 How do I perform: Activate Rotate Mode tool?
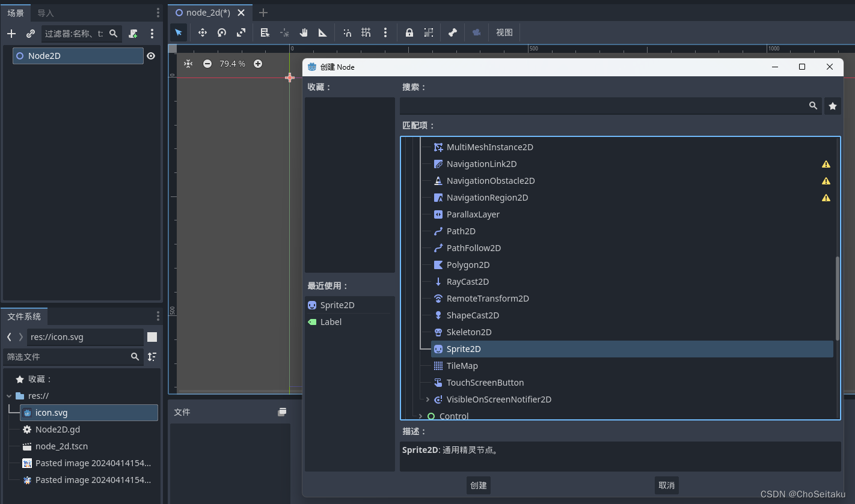click(222, 32)
